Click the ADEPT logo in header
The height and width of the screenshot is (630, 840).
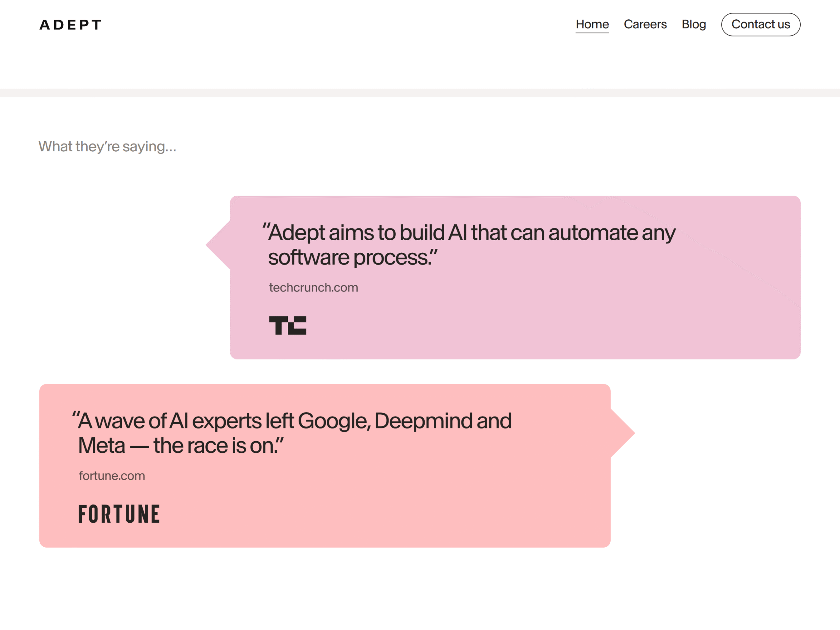point(71,25)
